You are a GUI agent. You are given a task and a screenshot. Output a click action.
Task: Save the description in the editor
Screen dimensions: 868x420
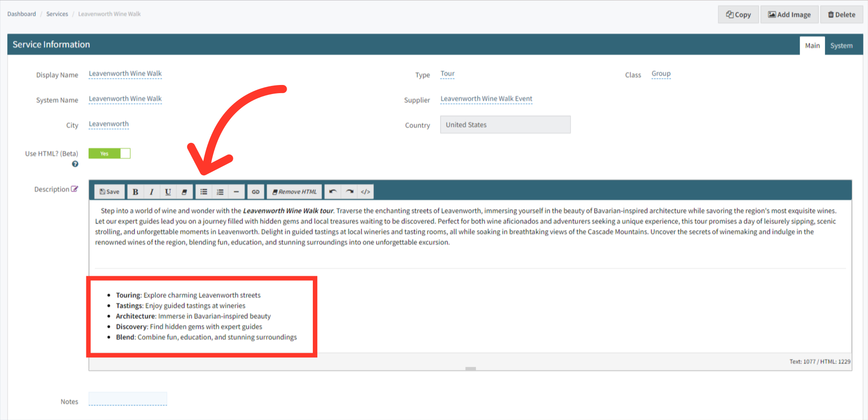pos(109,192)
